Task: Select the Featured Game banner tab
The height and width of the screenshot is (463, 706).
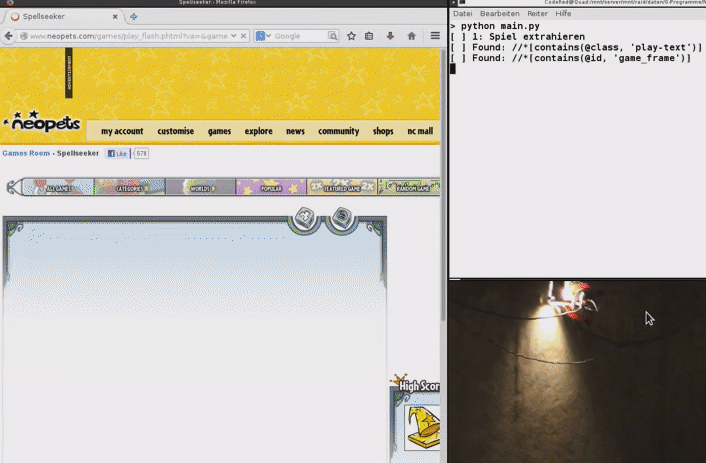Action: coord(342,187)
